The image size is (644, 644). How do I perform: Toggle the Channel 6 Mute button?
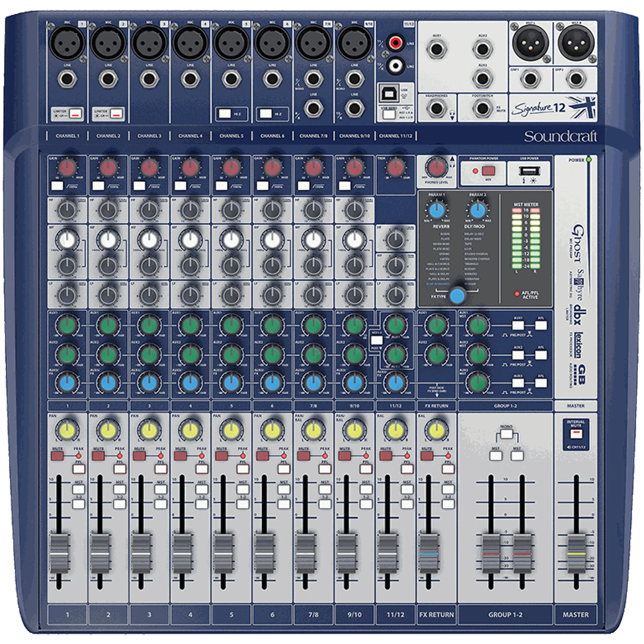263,456
